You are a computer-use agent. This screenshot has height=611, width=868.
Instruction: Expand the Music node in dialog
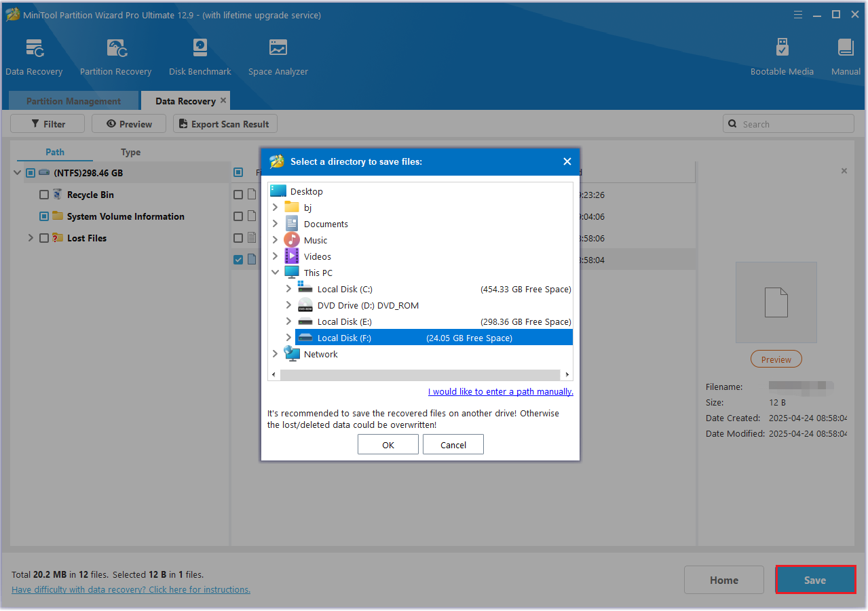click(x=275, y=240)
